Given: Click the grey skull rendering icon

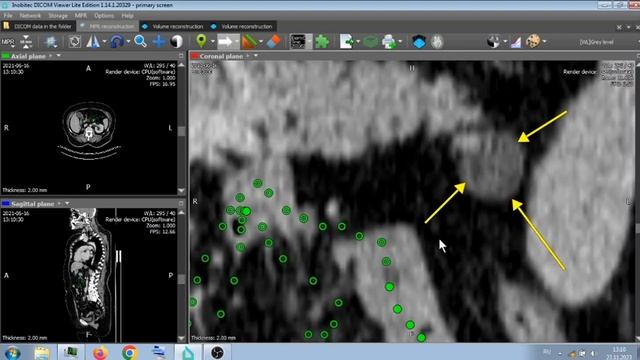Looking at the screenshot, I should (x=437, y=42).
